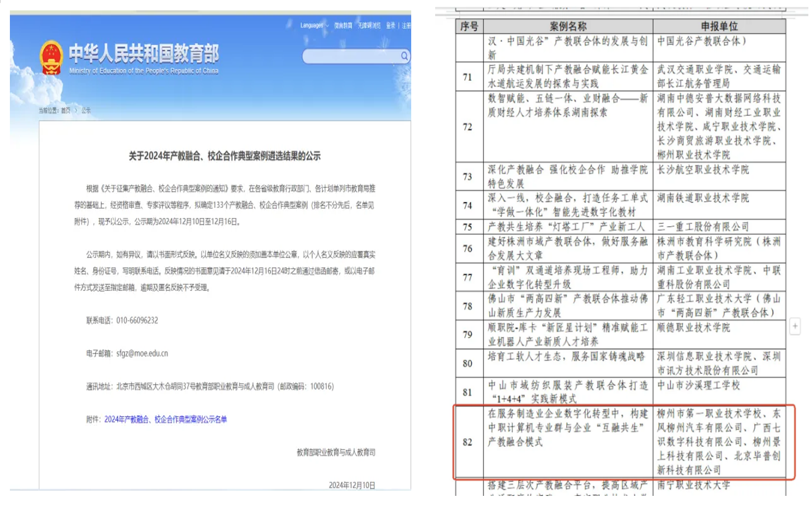Click the unit cell 中山市沙溪理工学校
The width and height of the screenshot is (812, 512).
click(719, 392)
